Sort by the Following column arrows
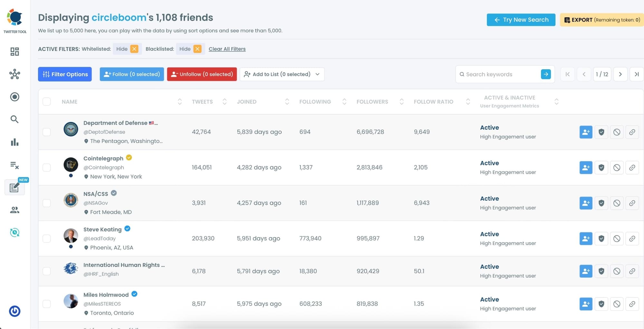Image resolution: width=644 pixels, height=329 pixels. tap(344, 102)
